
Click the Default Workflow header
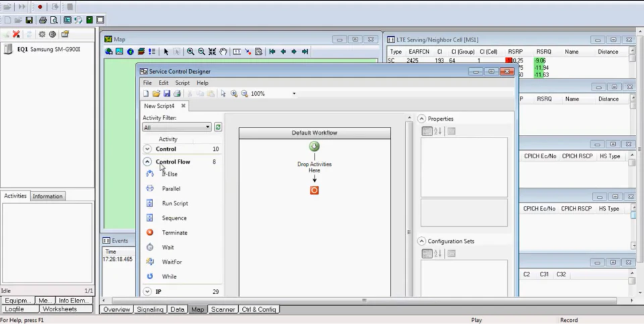[x=315, y=133]
